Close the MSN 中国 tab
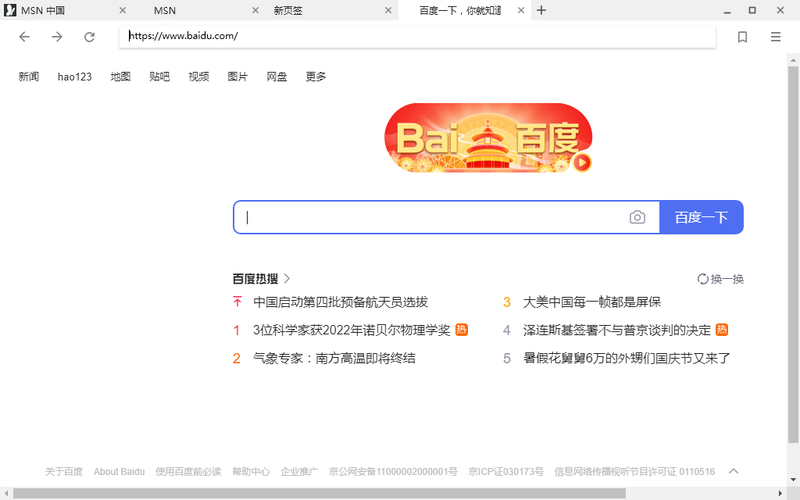This screenshot has height=500, width=800. (x=122, y=10)
